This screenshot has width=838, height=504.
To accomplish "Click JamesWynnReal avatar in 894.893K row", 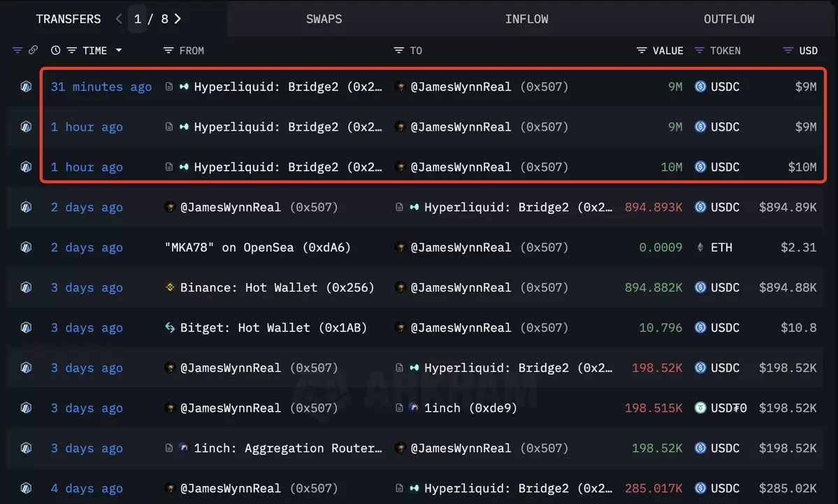I will (x=170, y=208).
